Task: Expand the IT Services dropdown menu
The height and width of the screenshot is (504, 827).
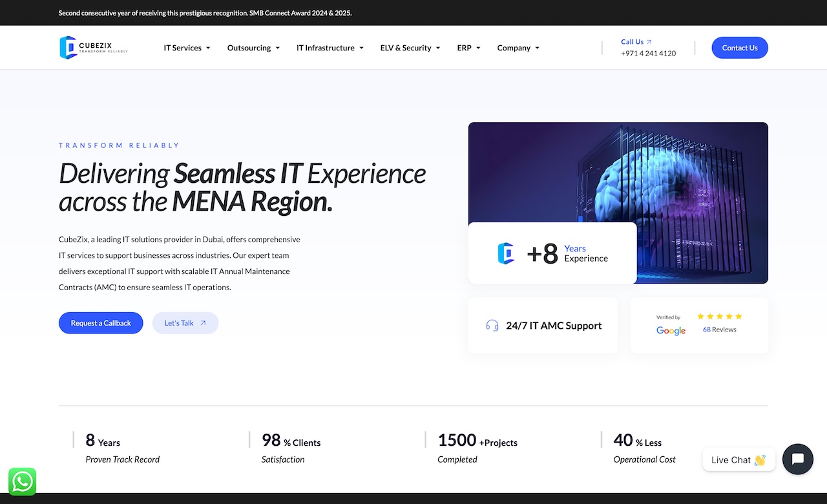Action: point(187,48)
